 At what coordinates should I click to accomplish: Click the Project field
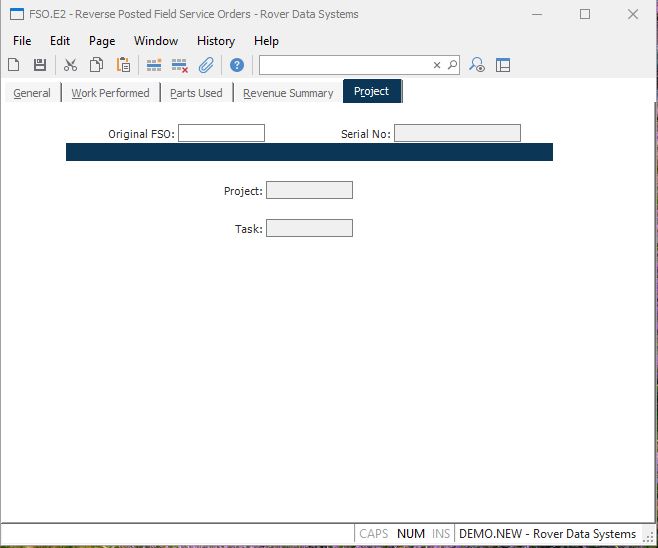(x=309, y=190)
